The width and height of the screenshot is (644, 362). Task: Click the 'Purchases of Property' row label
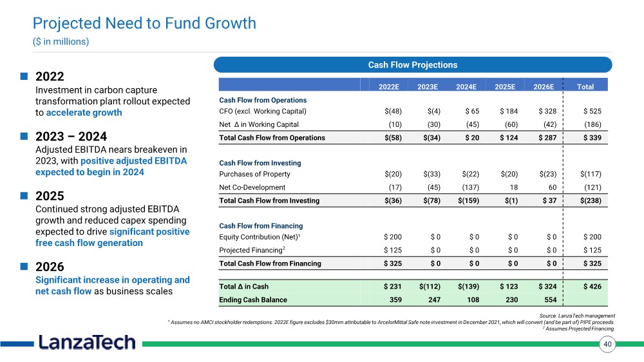tap(254, 174)
